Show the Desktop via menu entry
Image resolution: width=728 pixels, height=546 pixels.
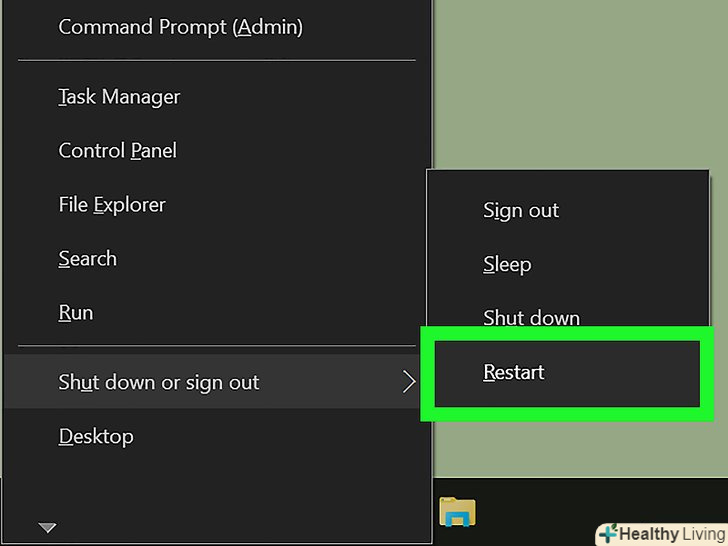(96, 437)
